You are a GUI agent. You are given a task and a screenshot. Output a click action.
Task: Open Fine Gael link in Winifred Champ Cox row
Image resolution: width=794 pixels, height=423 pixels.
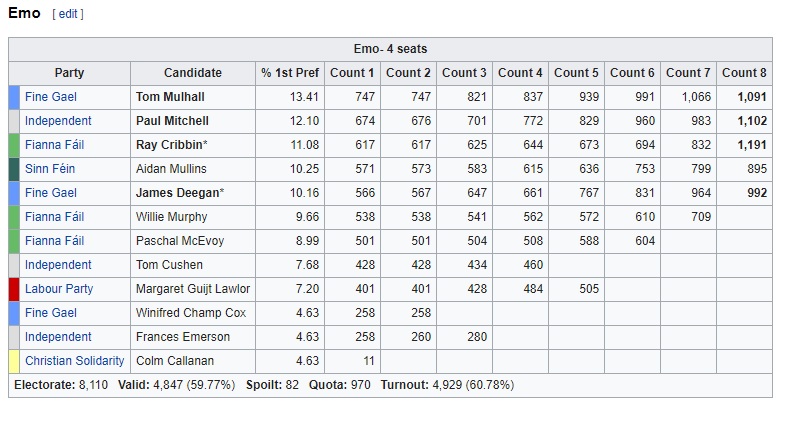(x=51, y=313)
